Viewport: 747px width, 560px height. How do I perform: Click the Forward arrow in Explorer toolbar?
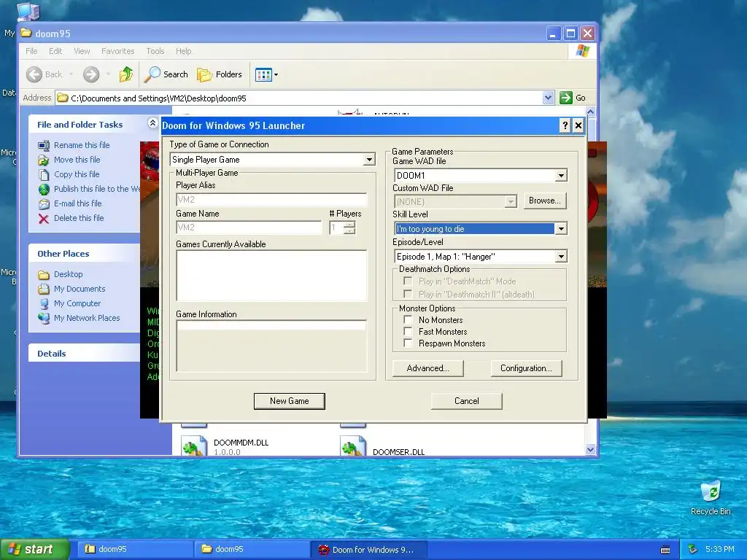click(91, 74)
